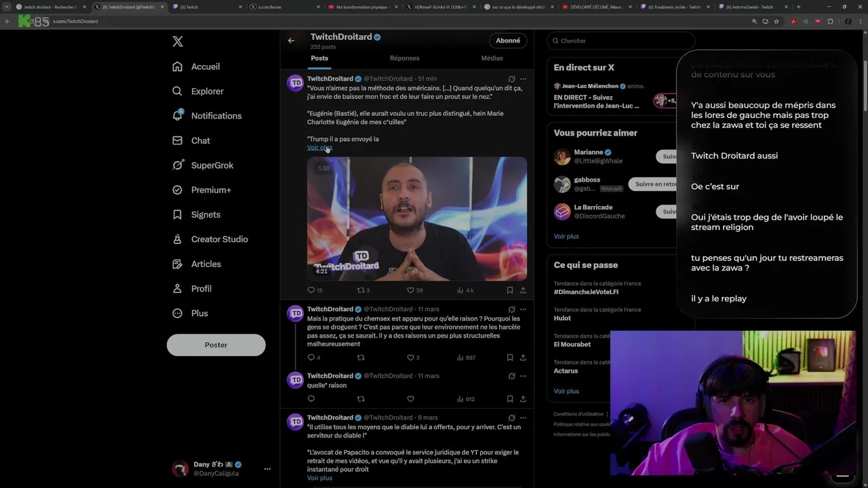The image size is (868, 488).
Task: Open more options on 51 min post
Action: tap(523, 79)
